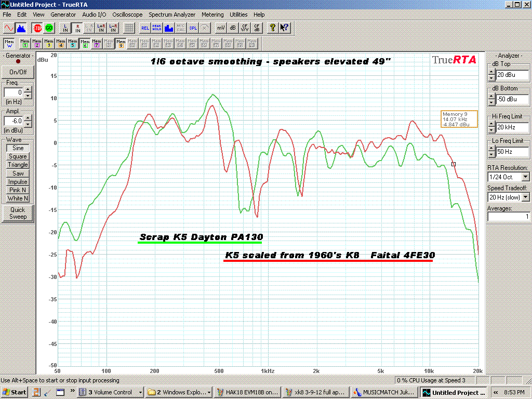Open the Utilities menu
The height and width of the screenshot is (399, 532).
[238, 15]
